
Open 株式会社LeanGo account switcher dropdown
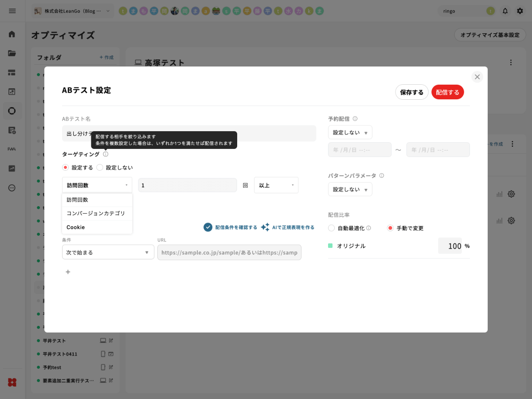tap(73, 11)
